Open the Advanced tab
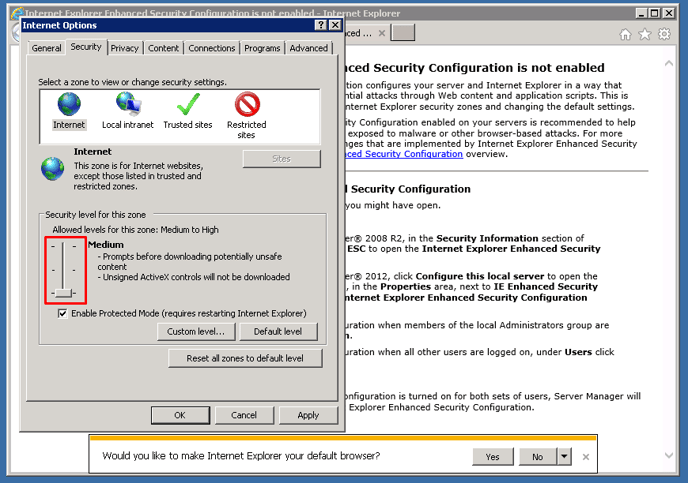This screenshot has width=688, height=483. 308,48
